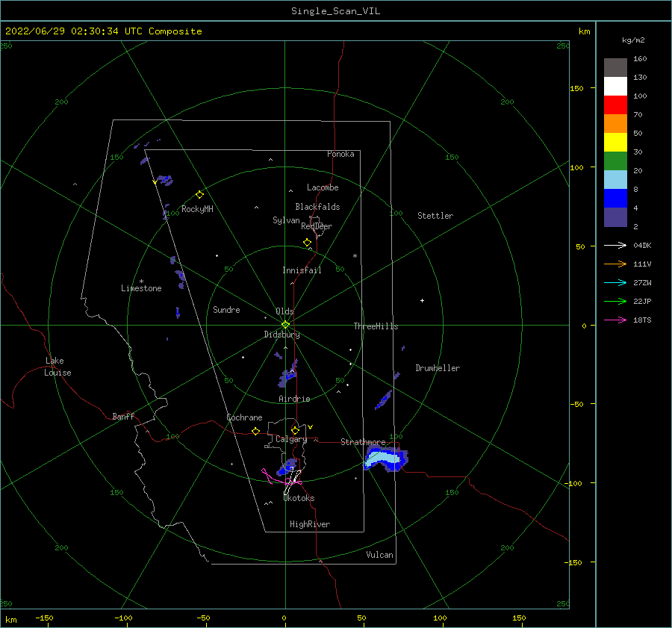The height and width of the screenshot is (628, 672).
Task: Click the storm cell south of Calgary
Action: [287, 467]
